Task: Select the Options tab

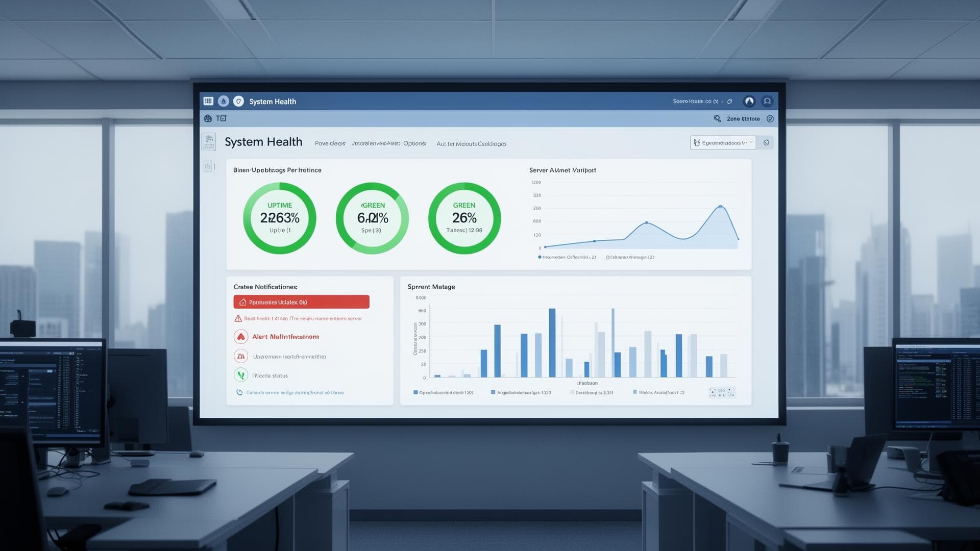Action: (x=414, y=143)
